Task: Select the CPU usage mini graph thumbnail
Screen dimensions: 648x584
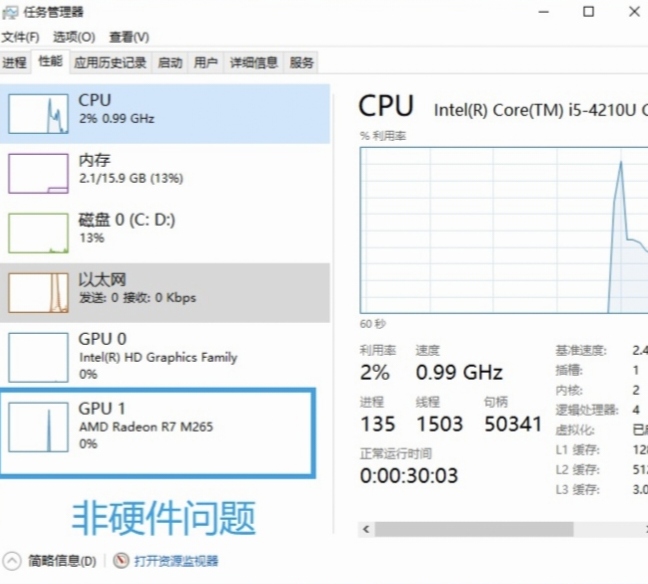Action: (38, 114)
